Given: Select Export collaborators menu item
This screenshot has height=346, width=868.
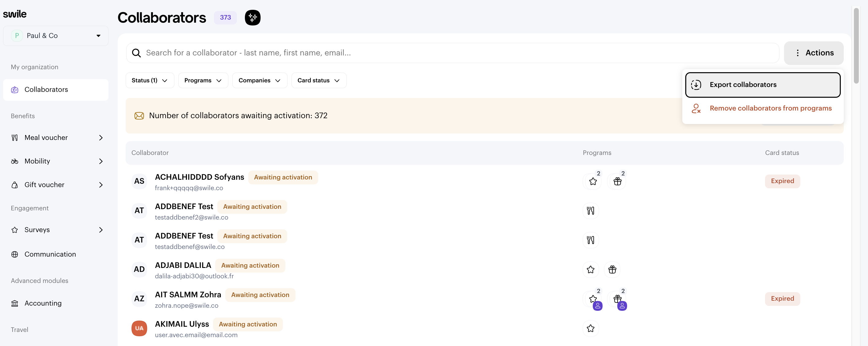Looking at the screenshot, I should (x=763, y=85).
